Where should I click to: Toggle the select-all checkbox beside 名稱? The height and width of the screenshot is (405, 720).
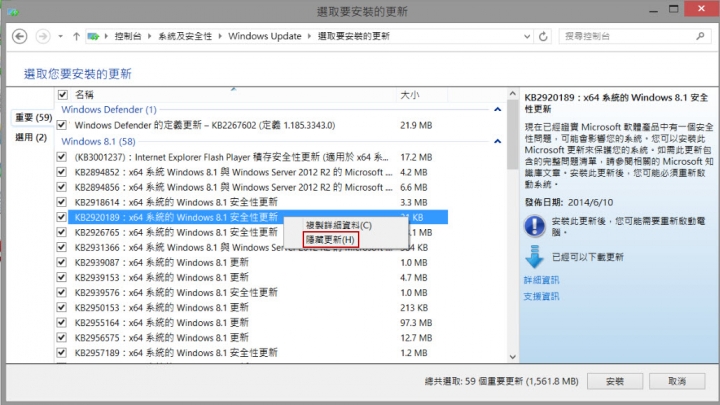coord(62,95)
